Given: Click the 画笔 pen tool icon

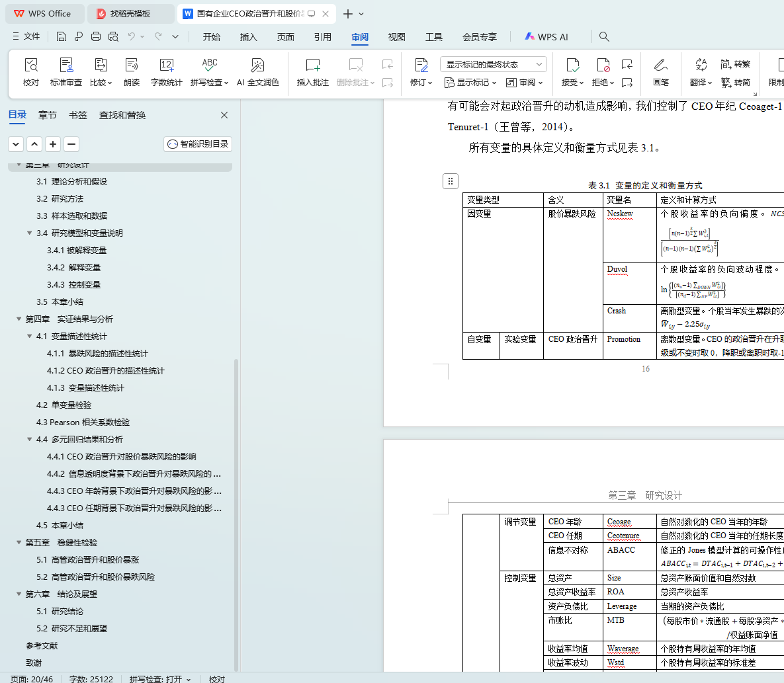Looking at the screenshot, I should pos(660,72).
